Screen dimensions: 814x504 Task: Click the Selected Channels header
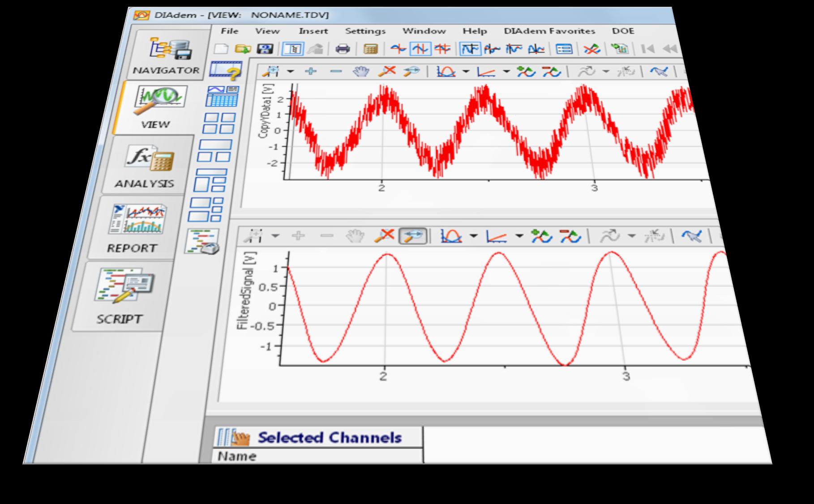[318, 437]
